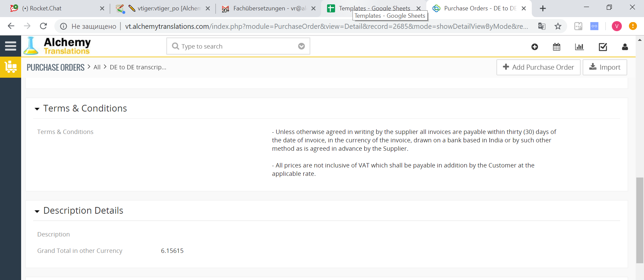Viewport: 644px width, 280px height.
Task: Click the browser translate page icon
Action: coord(542,26)
